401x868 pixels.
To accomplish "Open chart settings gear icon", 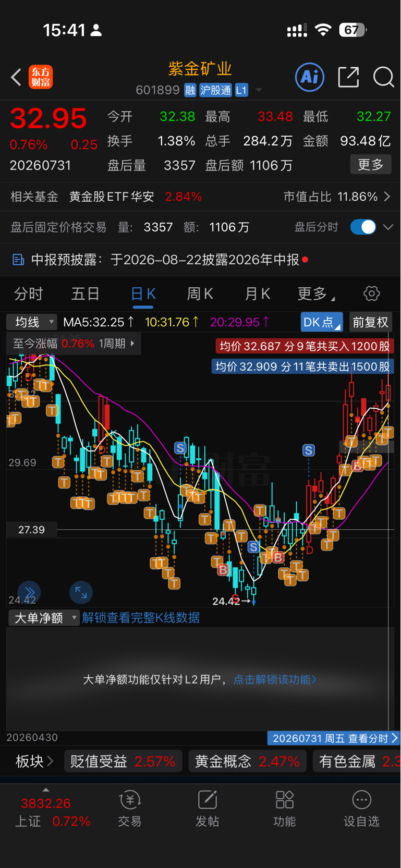I will point(372,294).
